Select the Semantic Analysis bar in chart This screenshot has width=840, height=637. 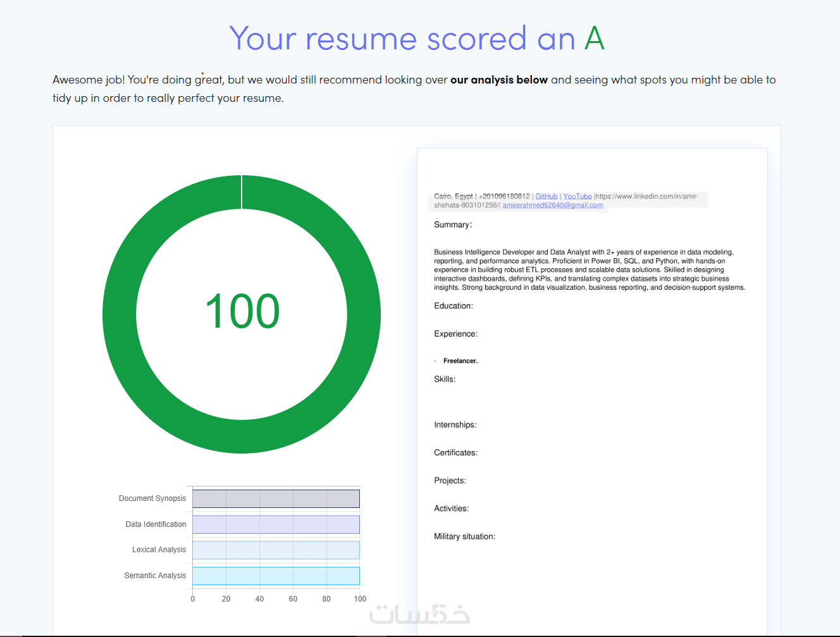pos(276,576)
